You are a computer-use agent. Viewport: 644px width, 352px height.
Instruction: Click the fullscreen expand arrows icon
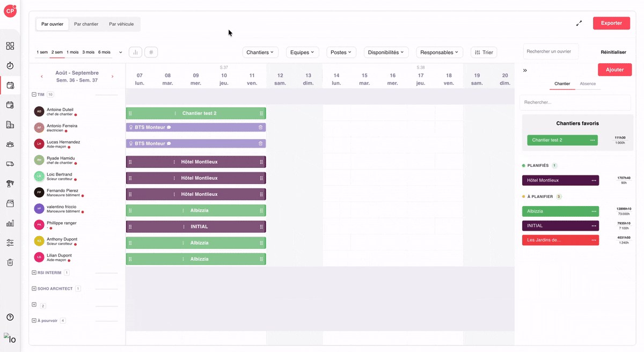pyautogui.click(x=579, y=23)
